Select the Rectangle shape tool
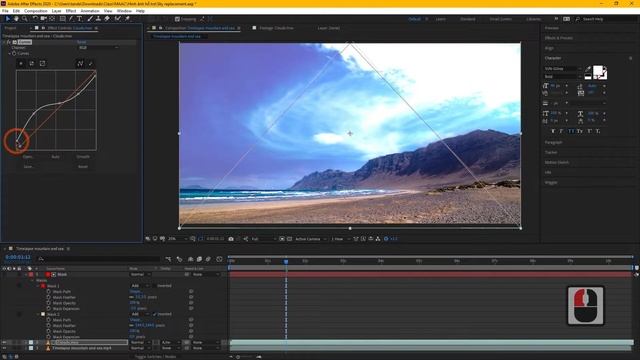Image resolution: width=640 pixels, height=360 pixels. pos(62,19)
